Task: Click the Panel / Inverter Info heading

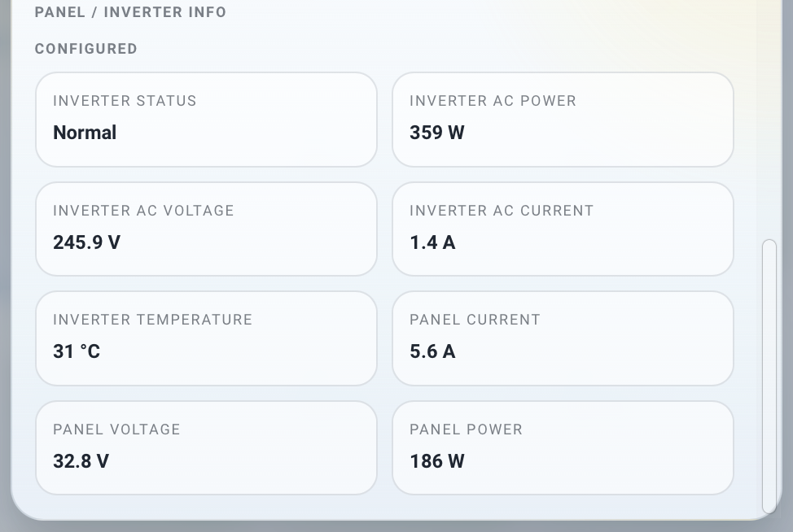Action: click(x=130, y=12)
